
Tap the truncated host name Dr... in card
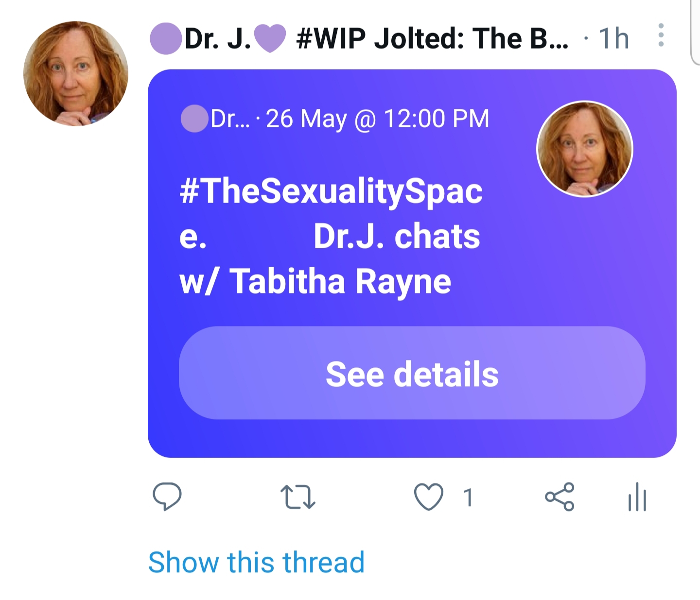230,119
